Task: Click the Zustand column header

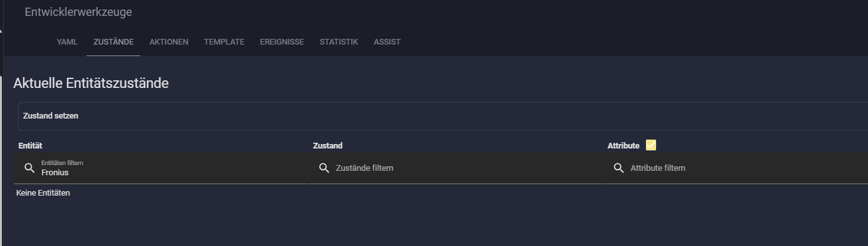Action: pos(328,146)
